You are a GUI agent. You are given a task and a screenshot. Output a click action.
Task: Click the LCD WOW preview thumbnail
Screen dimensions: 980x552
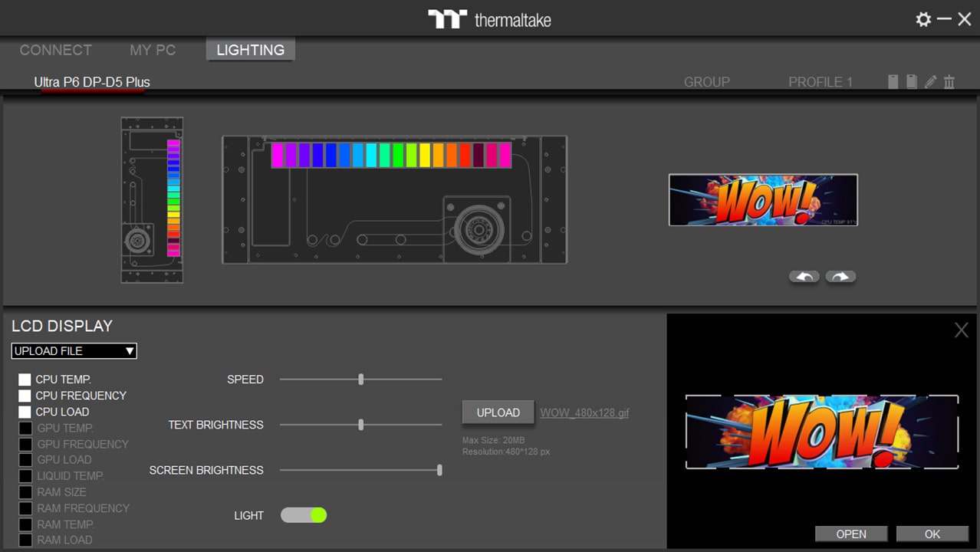point(763,200)
